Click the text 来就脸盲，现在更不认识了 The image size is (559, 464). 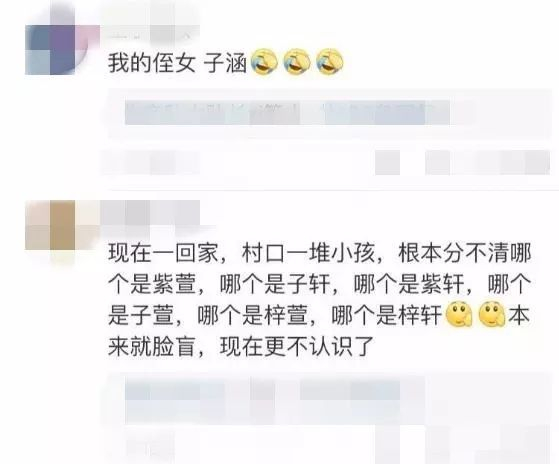click(x=241, y=346)
